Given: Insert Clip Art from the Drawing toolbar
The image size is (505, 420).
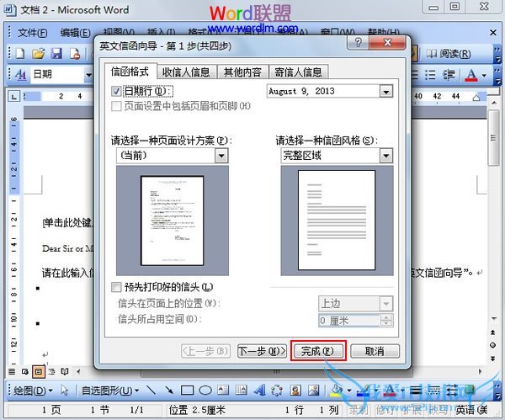Looking at the screenshot, I should tap(295, 391).
